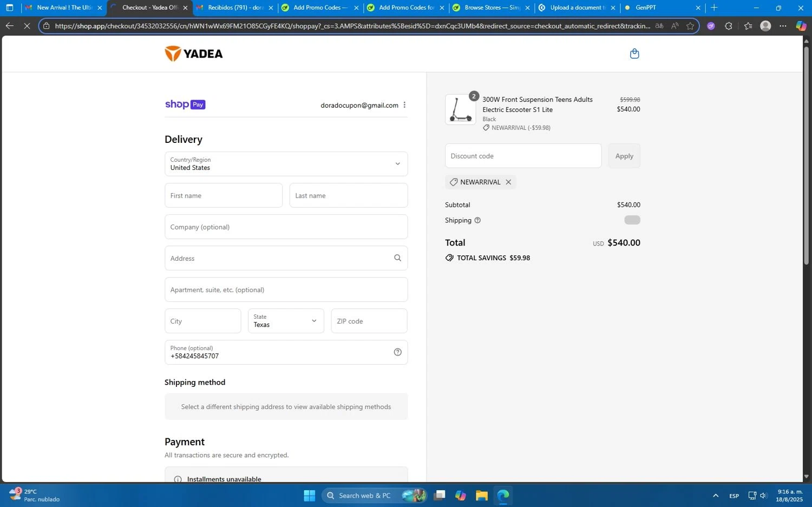Click the Company (optional) field
Viewport: 812px width, 507px height.
286,227
